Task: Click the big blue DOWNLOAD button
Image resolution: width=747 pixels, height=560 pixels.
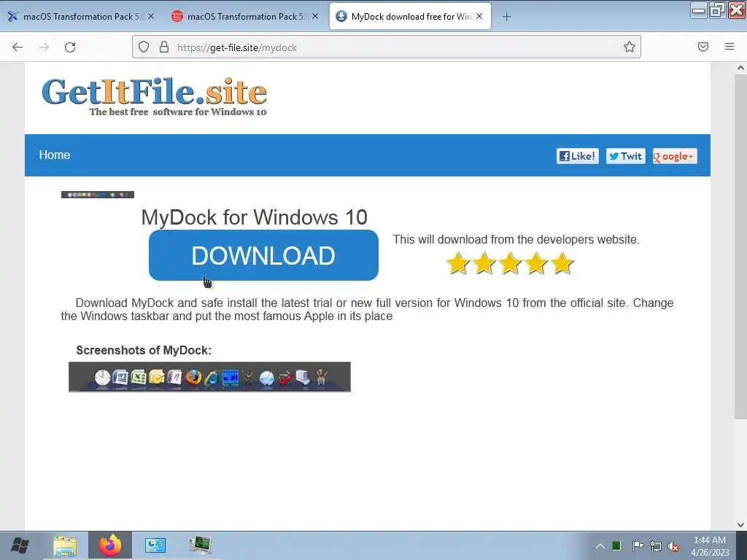Action: tap(263, 255)
